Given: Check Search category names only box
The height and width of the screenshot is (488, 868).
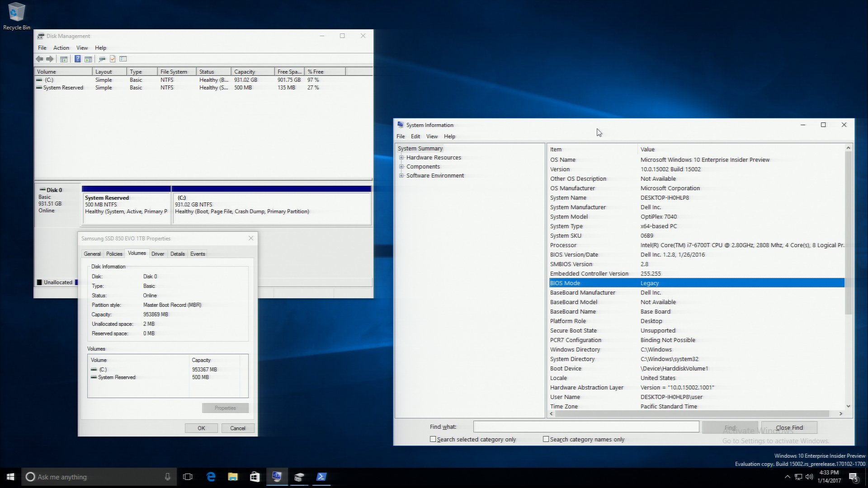Looking at the screenshot, I should click(x=546, y=439).
